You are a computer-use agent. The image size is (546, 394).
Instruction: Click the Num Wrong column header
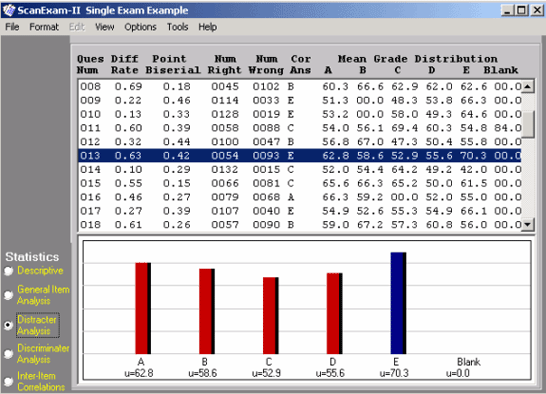point(266,64)
